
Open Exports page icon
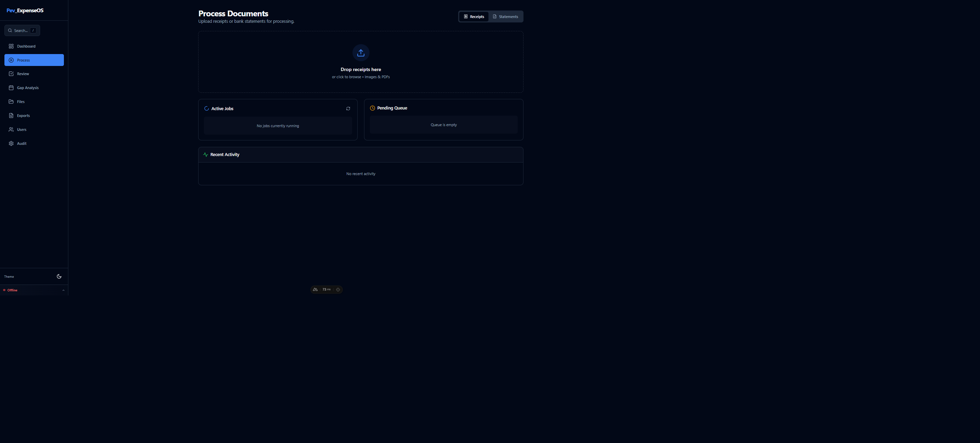pos(11,116)
